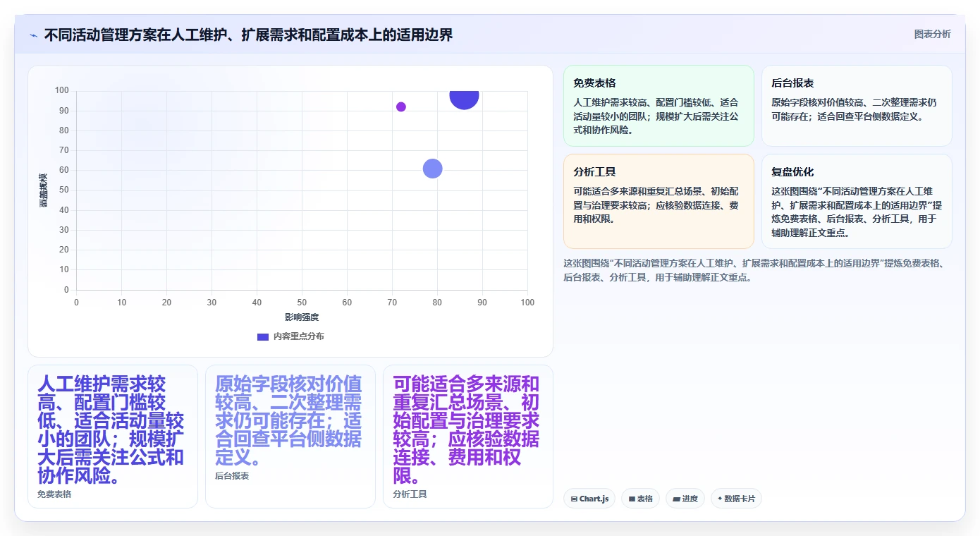Click the 影响强度 x-axis label
This screenshot has height=536, width=980.
tap(302, 317)
